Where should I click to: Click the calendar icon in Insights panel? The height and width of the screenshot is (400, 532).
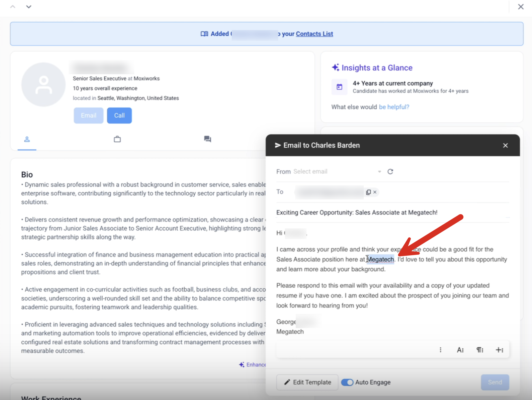tap(339, 87)
